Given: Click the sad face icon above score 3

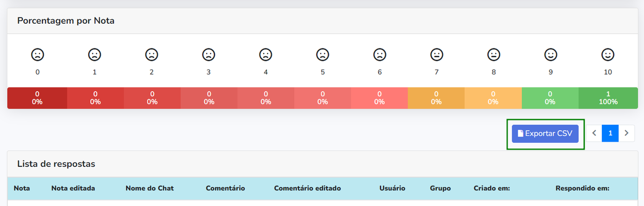Looking at the screenshot, I should click(208, 54).
